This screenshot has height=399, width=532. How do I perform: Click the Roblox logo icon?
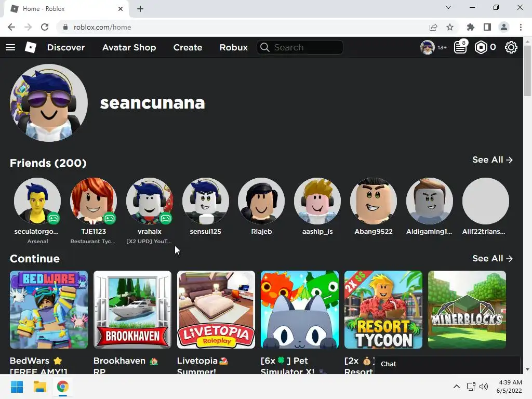coord(31,47)
